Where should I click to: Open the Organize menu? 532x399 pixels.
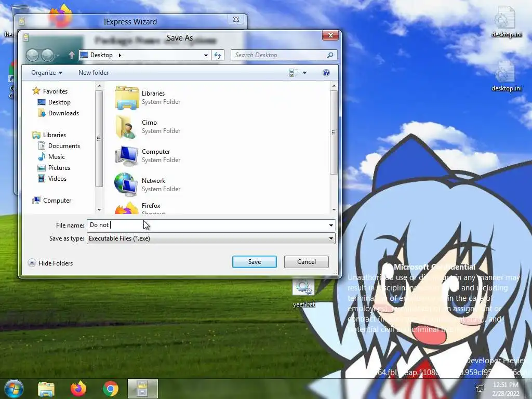pyautogui.click(x=47, y=73)
